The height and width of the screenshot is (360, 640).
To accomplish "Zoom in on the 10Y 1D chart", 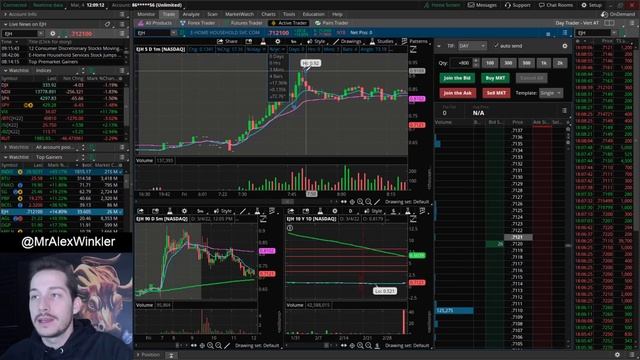I will [x=360, y=346].
